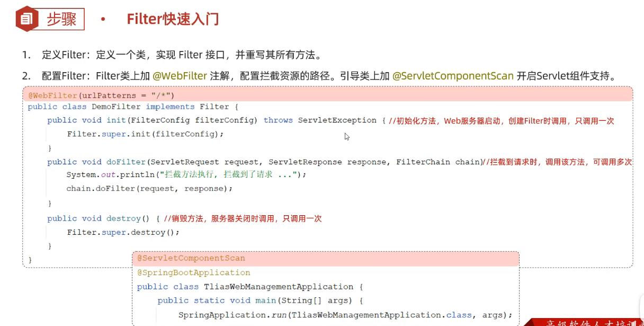Click green @ServletComponentScan in step 2 sentence
The width and height of the screenshot is (644, 326).
(x=453, y=76)
